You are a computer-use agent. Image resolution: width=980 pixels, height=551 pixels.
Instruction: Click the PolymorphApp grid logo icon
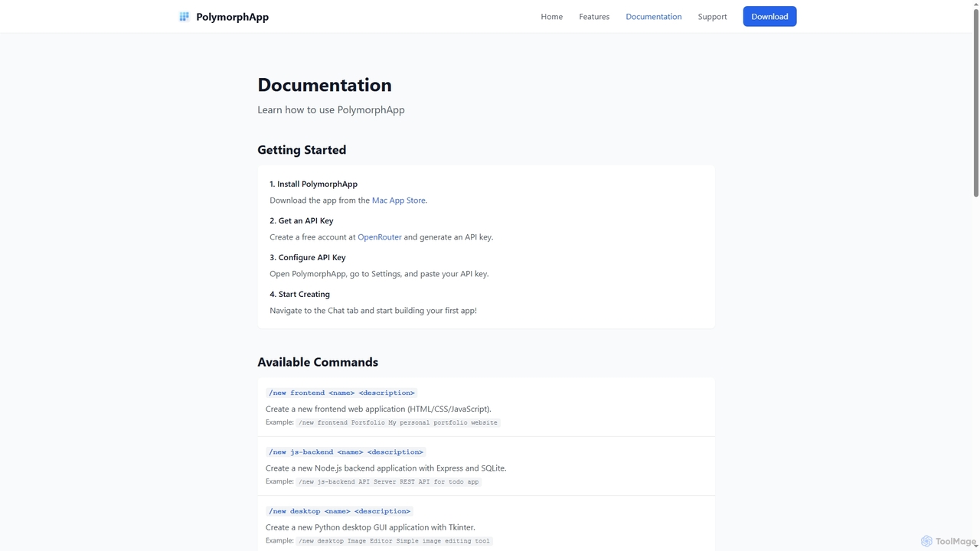pyautogui.click(x=184, y=17)
